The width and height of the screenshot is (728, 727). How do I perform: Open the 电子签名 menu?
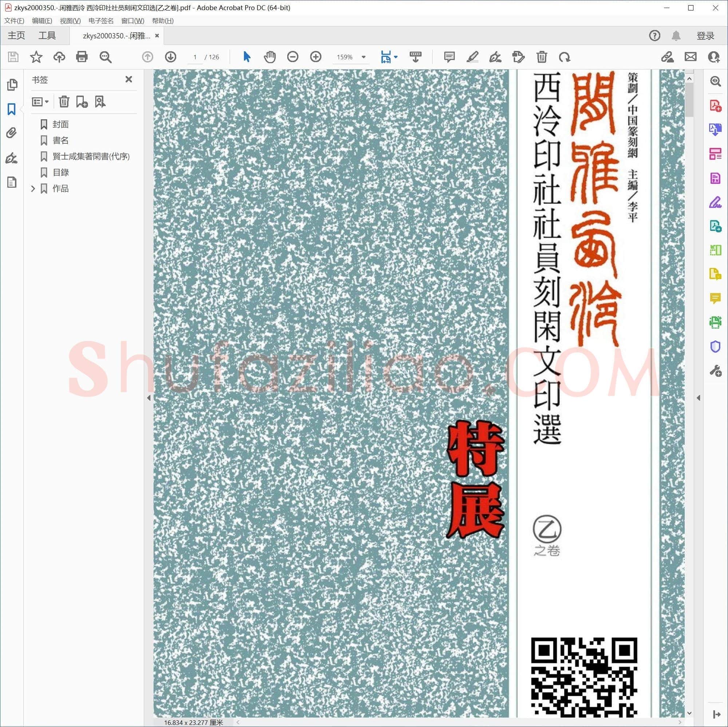point(101,21)
